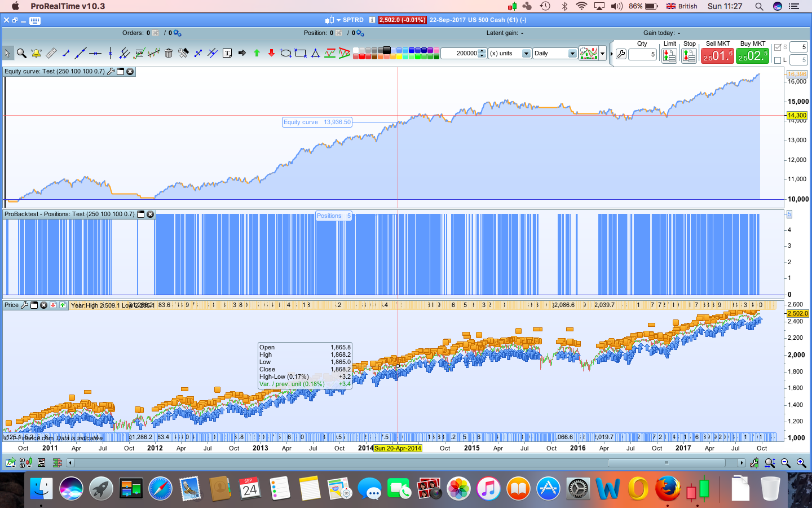Click the unit count stepper arrows
This screenshot has height=508, width=812.
482,53
